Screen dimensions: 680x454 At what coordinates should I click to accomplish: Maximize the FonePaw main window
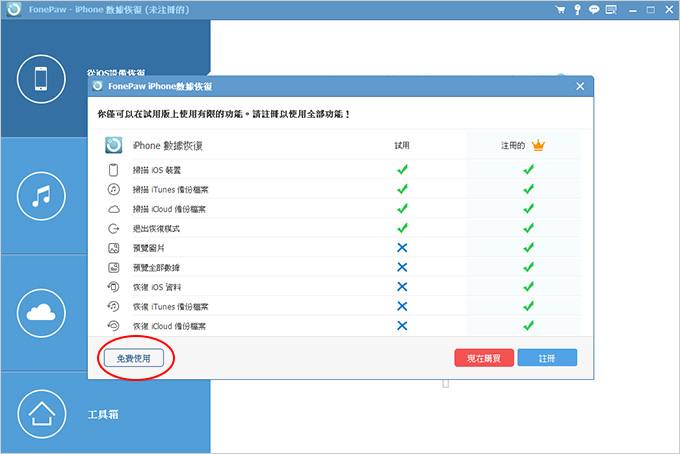pos(651,10)
